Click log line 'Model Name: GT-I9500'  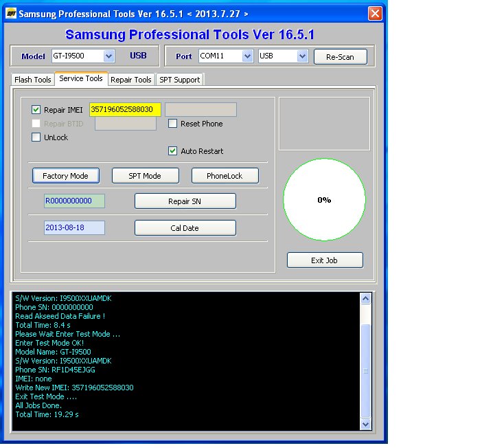pyautogui.click(x=53, y=352)
